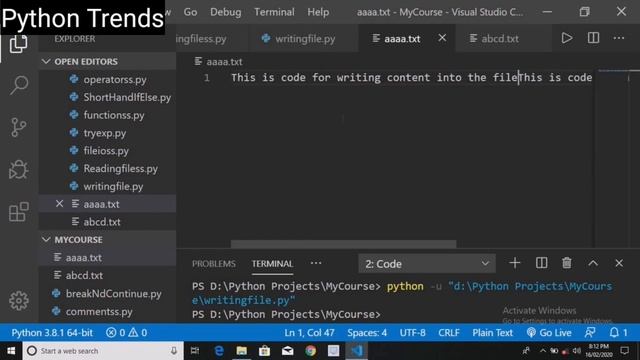Collapse the MYCOURSE folder section

107,240
